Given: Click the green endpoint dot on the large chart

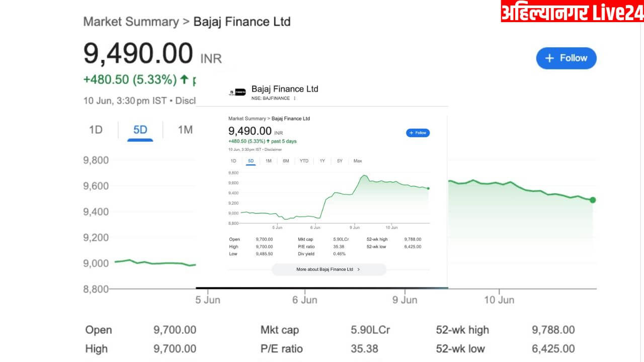Looking at the screenshot, I should click(593, 200).
